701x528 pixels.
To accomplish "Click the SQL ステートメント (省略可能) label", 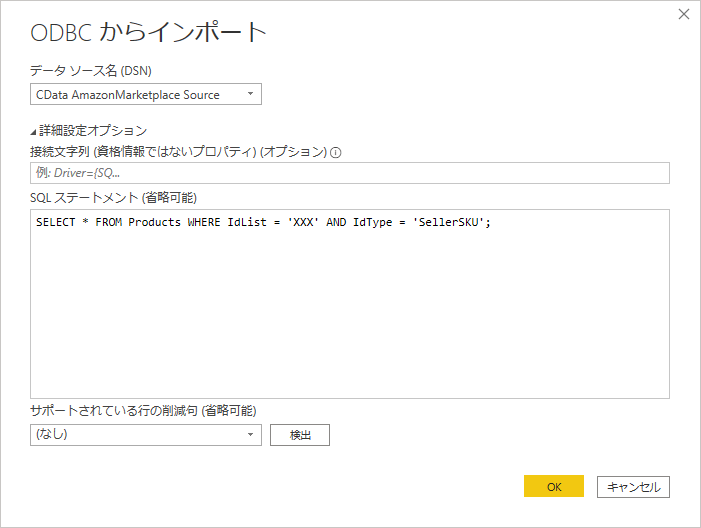I will (114, 198).
